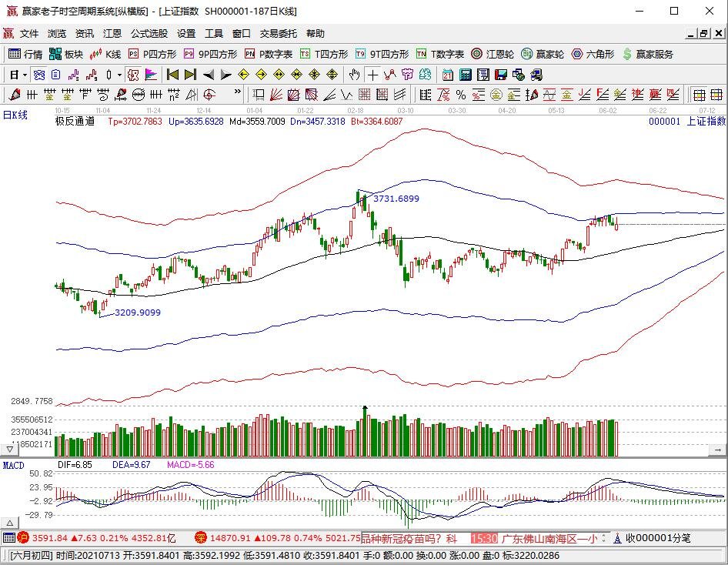Expand hidden toolbar items with double chevron
The height and width of the screenshot is (565, 728).
pyautogui.click(x=238, y=92)
